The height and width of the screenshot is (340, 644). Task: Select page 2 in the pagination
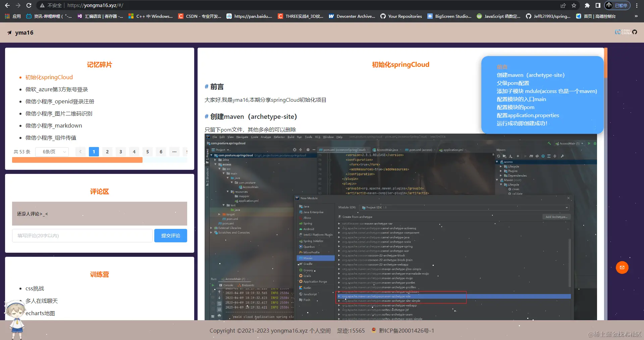point(107,152)
